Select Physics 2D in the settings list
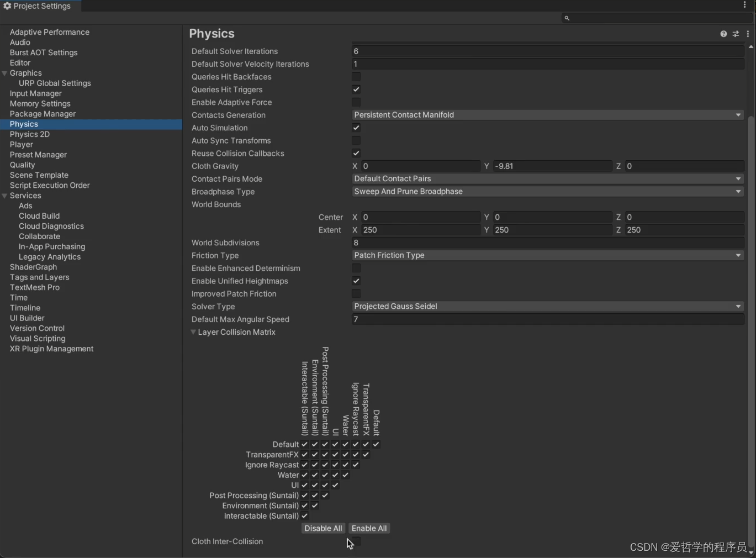This screenshot has height=558, width=756. pyautogui.click(x=30, y=134)
